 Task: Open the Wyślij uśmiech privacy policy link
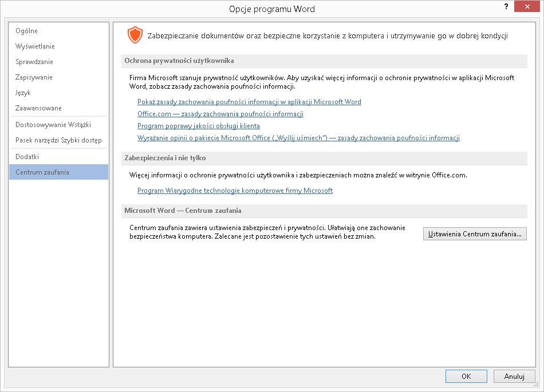pos(298,138)
